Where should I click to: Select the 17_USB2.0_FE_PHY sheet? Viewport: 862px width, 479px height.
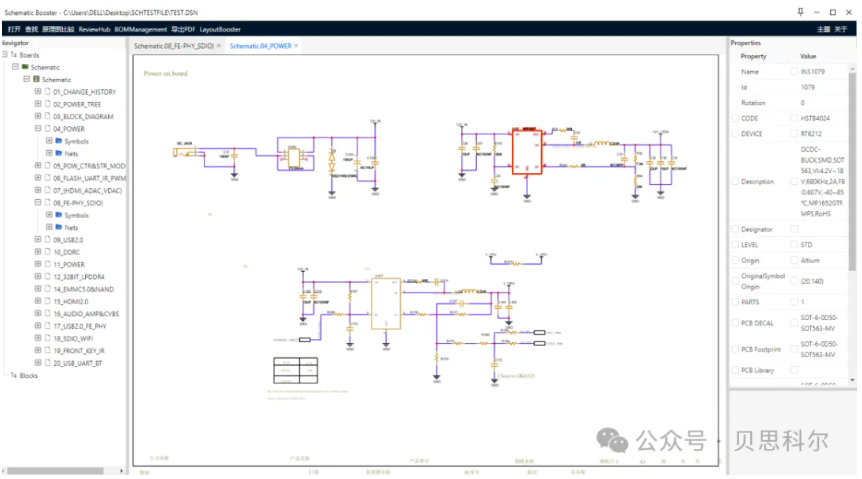(x=80, y=326)
